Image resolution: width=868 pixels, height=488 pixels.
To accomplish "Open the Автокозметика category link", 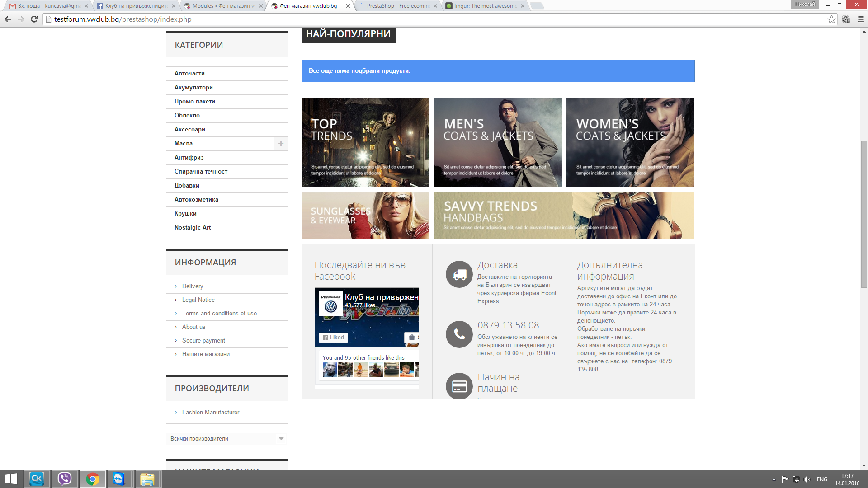I will [x=196, y=200].
